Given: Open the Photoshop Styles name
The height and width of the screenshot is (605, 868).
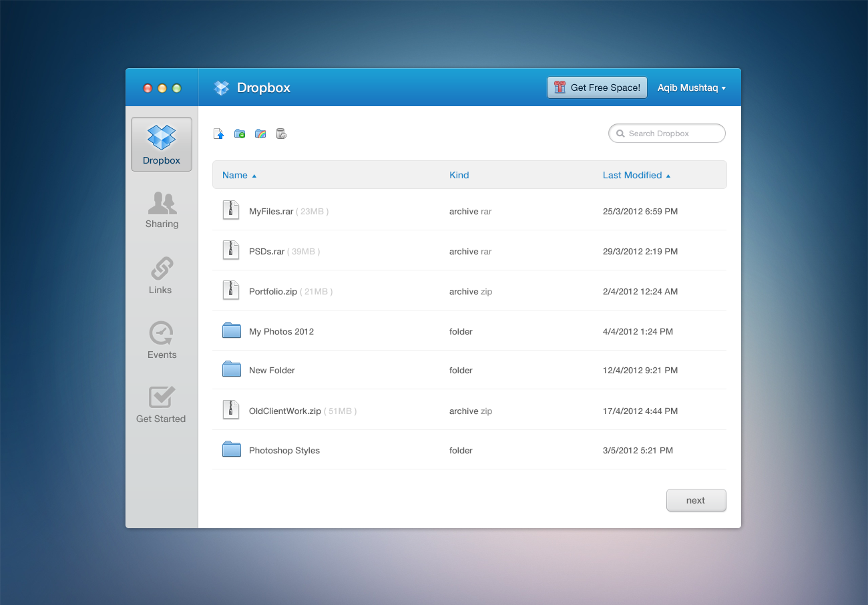Looking at the screenshot, I should 284,451.
